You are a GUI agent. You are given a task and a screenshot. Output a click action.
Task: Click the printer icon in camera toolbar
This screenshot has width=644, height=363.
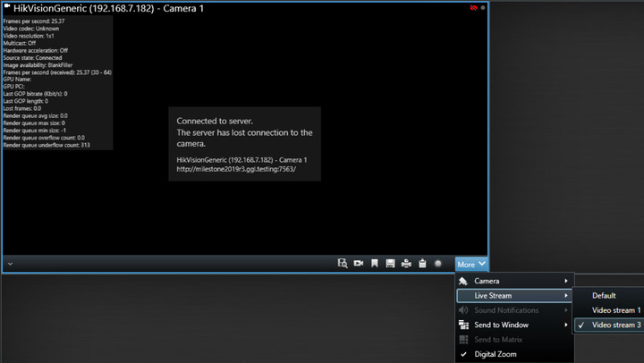pos(406,264)
